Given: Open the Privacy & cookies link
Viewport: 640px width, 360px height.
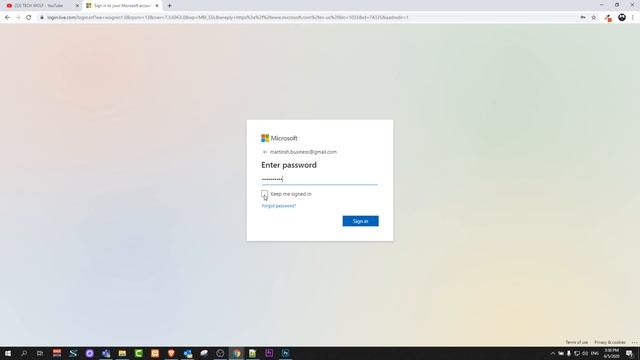Looking at the screenshot, I should tap(610, 342).
